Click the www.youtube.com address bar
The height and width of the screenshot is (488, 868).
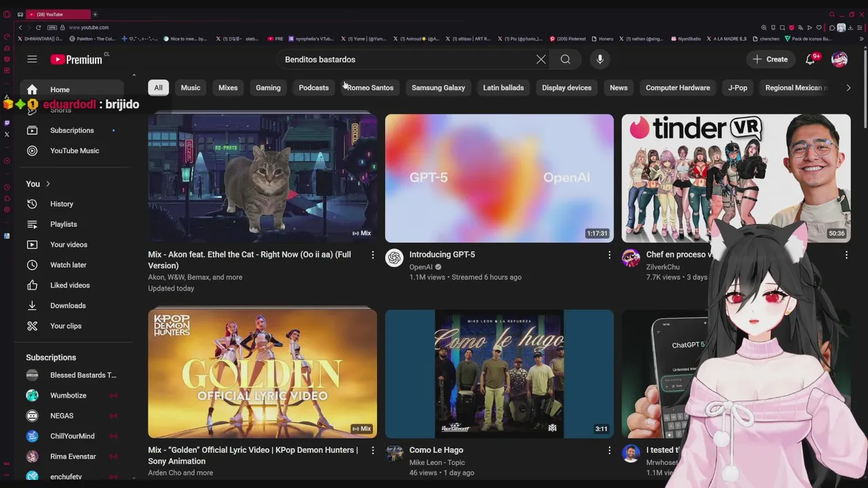pyautogui.click(x=89, y=27)
